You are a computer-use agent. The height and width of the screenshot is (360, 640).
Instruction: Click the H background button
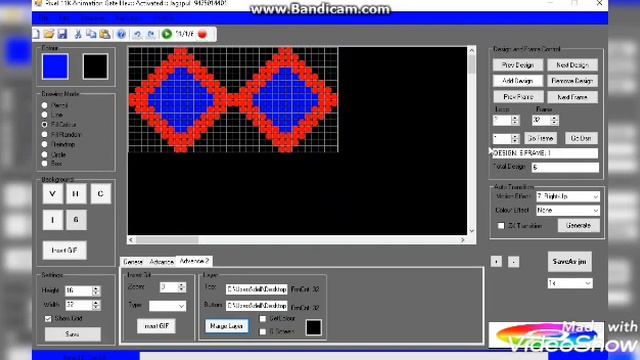point(76,193)
